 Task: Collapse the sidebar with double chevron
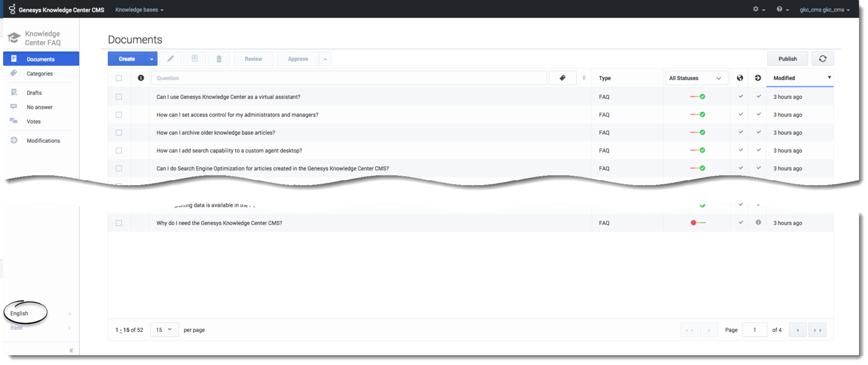click(x=71, y=350)
